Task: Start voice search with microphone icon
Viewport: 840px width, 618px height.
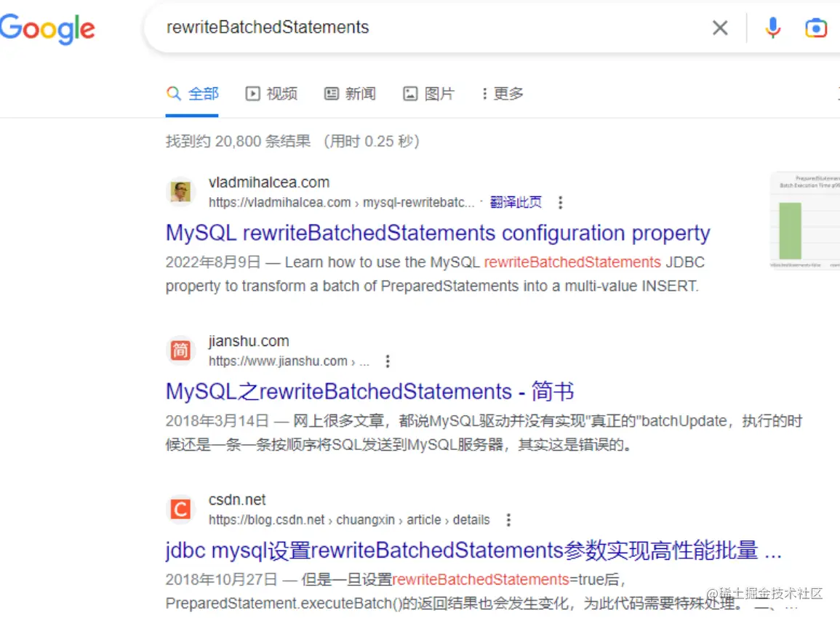Action: click(772, 28)
